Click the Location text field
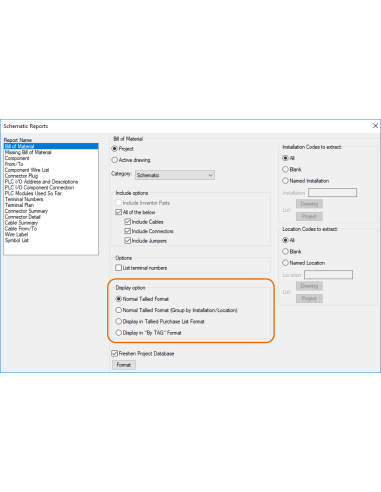The height and width of the screenshot is (492, 381). tap(328, 275)
